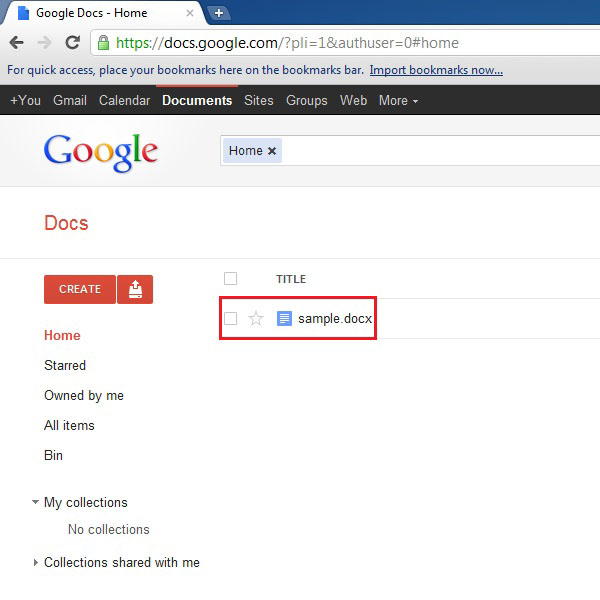Click the browser forward arrow
The height and width of the screenshot is (600, 600).
[44, 42]
